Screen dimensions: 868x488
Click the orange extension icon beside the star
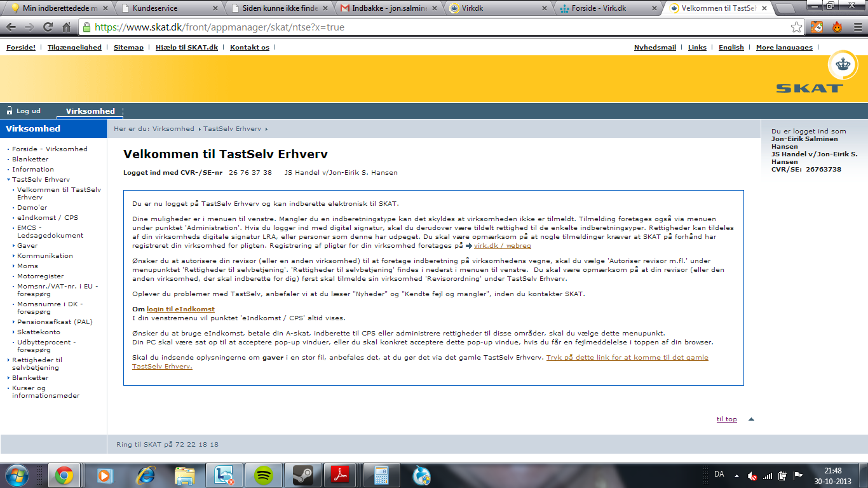[x=817, y=27]
